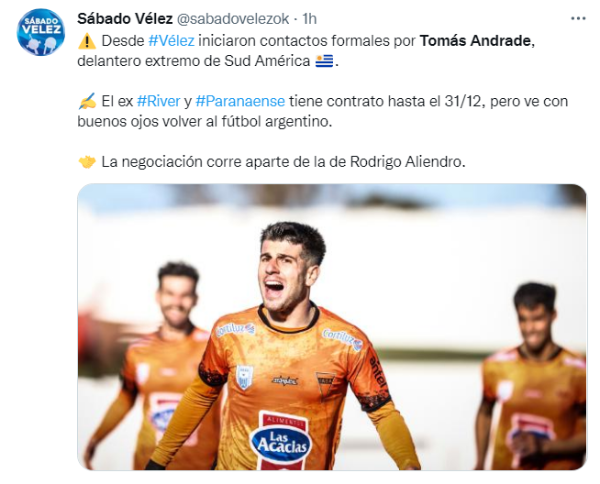Open the #Paranaense hashtag

click(240, 101)
